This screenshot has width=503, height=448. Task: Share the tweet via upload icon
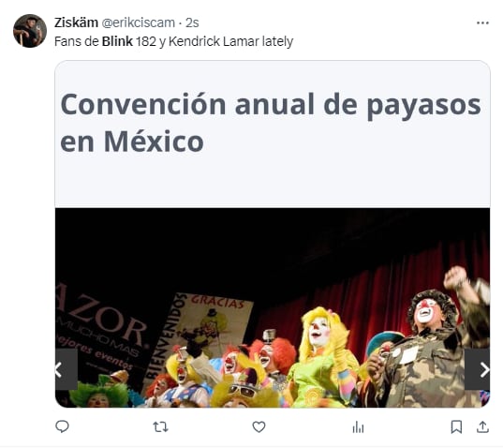click(x=482, y=426)
